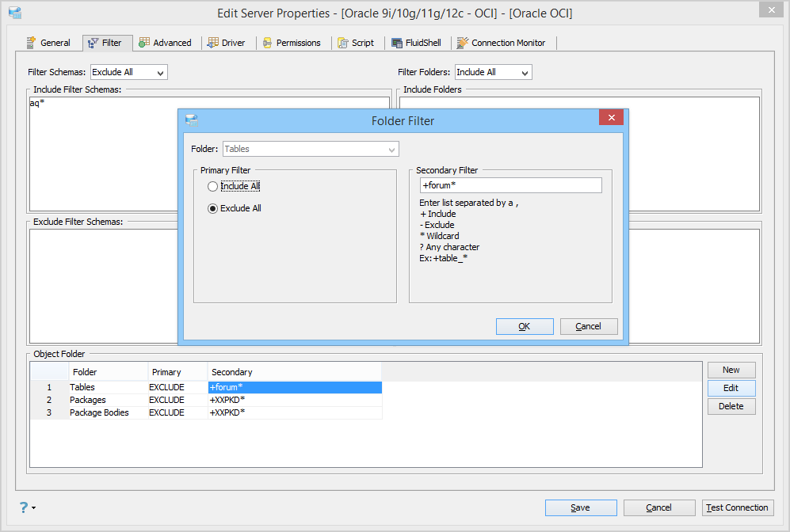Select the Exclude All radio button
Screen dimensions: 790x532
[212, 208]
